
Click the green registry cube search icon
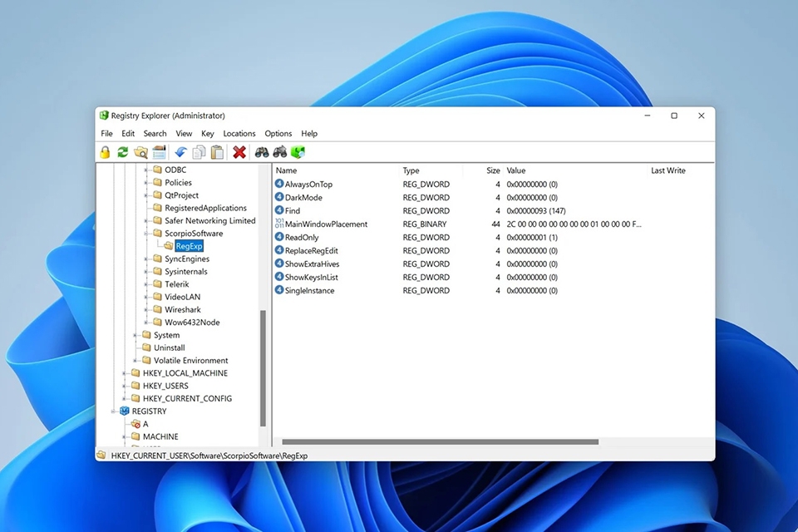298,152
